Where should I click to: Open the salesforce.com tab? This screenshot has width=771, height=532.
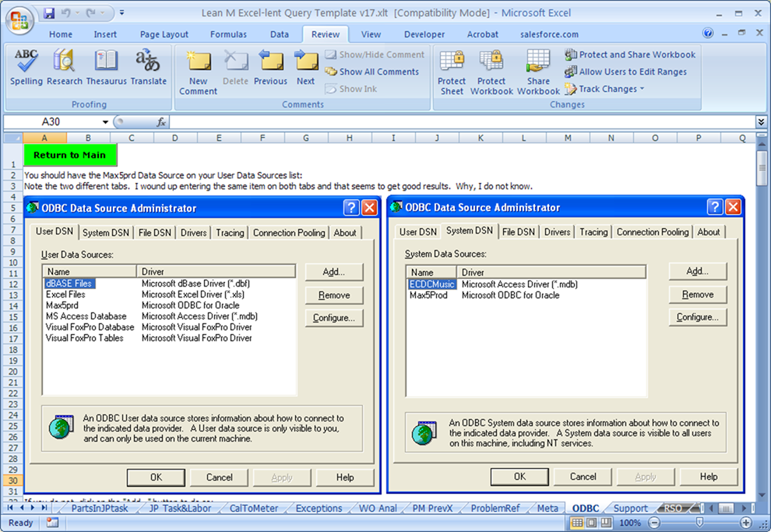(549, 34)
